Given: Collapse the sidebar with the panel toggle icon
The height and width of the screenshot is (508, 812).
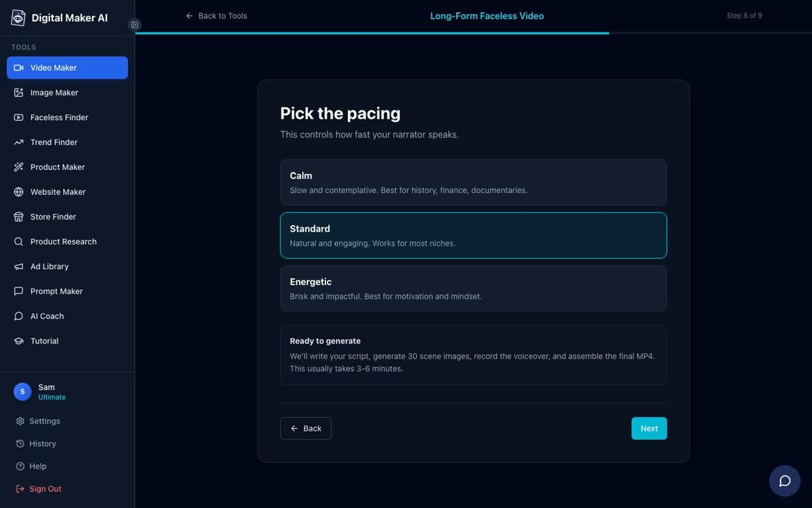Looking at the screenshot, I should point(135,25).
